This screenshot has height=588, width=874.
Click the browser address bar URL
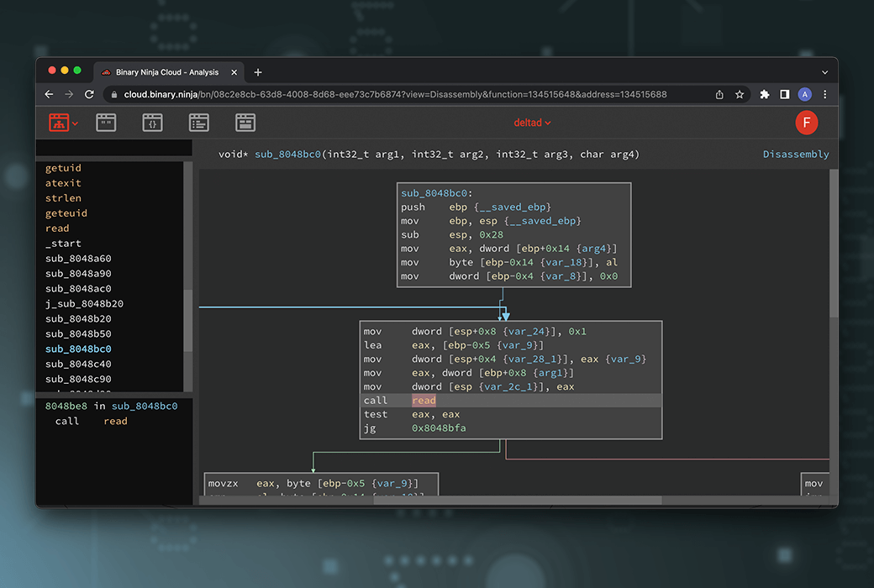point(395,95)
